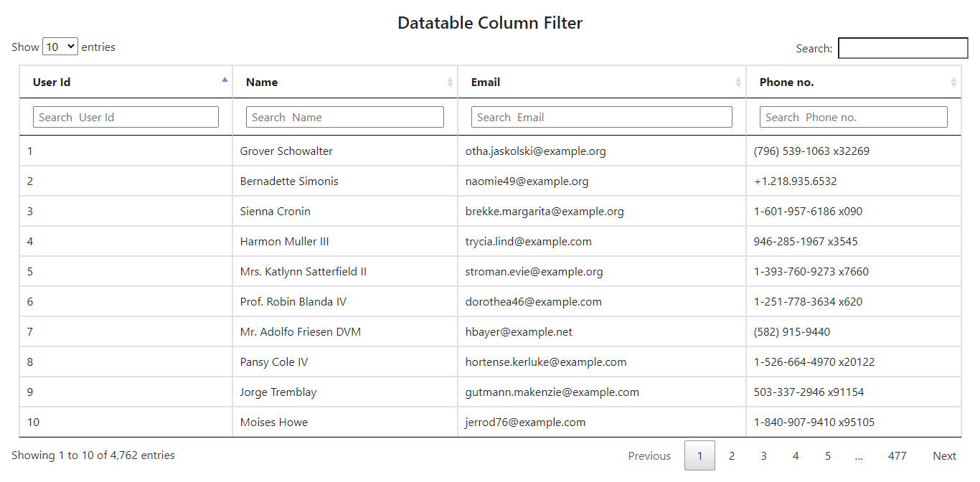Click email brekke.margarita@example.org
This screenshot has height=482, width=980.
(545, 212)
